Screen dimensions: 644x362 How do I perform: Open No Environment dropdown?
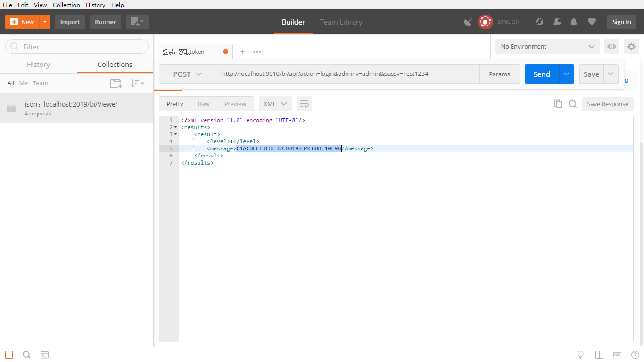(547, 47)
